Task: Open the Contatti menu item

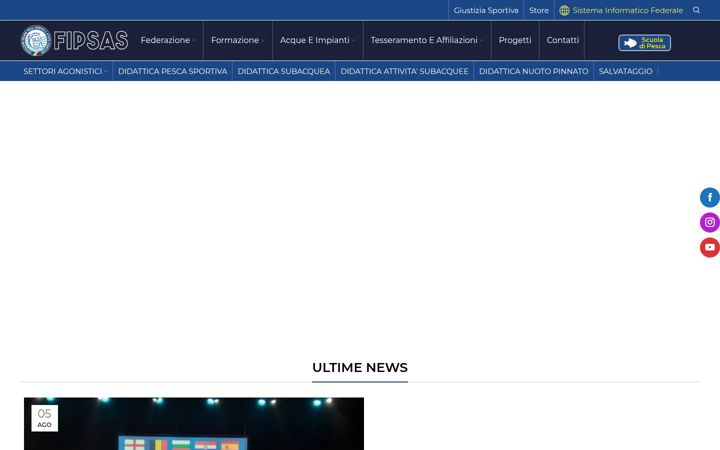Action: coord(562,40)
